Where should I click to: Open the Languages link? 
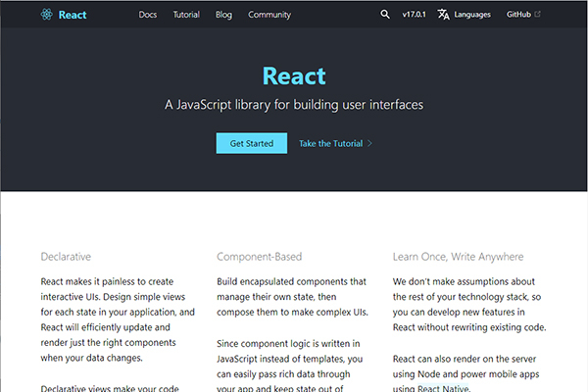[x=472, y=15]
